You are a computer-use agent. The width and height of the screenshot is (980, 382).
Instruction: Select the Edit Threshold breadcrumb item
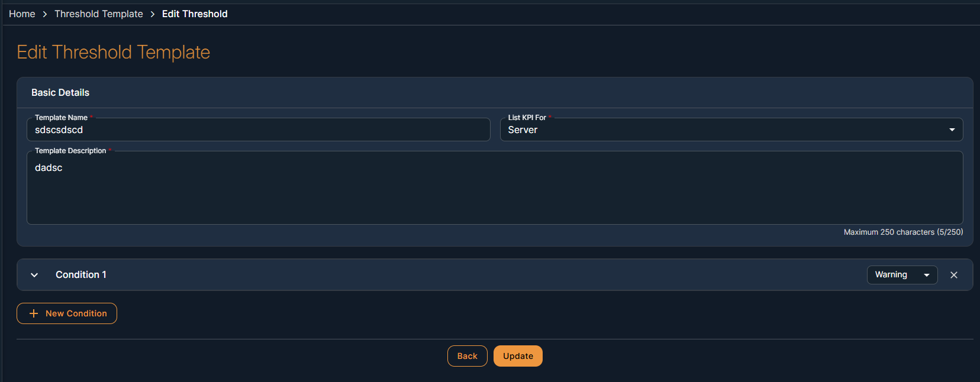(x=195, y=14)
